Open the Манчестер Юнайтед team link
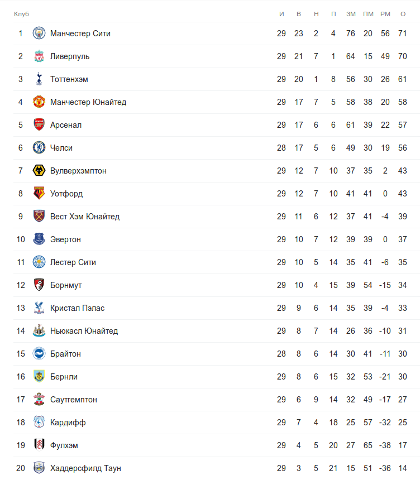 point(88,102)
